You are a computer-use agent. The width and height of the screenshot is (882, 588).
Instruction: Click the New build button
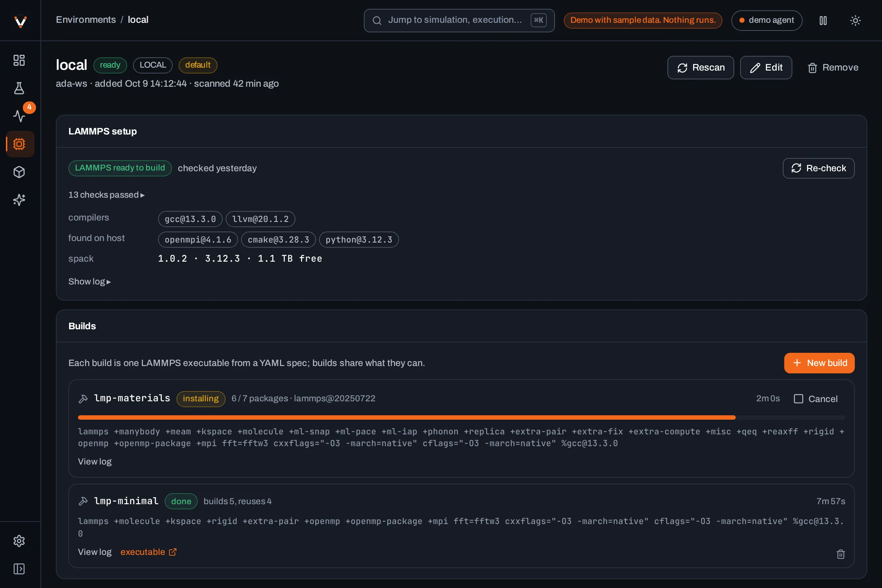coord(819,363)
